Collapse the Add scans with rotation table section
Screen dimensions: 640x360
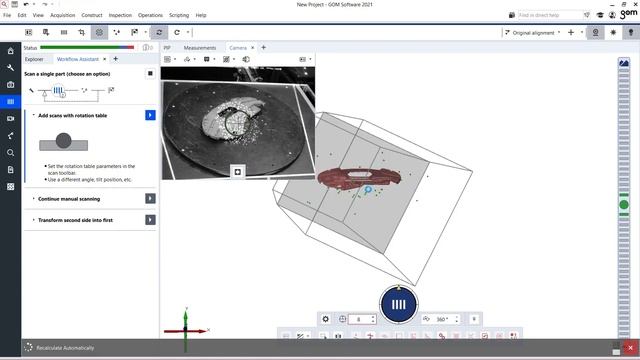tap(33, 115)
